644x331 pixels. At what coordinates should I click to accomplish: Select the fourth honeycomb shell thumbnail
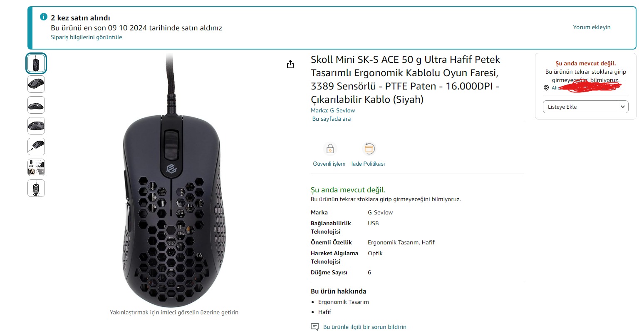pyautogui.click(x=36, y=126)
